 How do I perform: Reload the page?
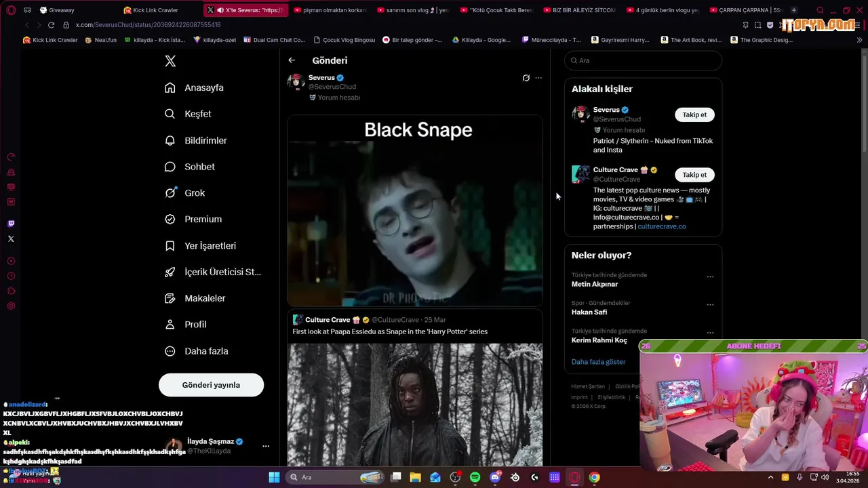[x=51, y=25]
